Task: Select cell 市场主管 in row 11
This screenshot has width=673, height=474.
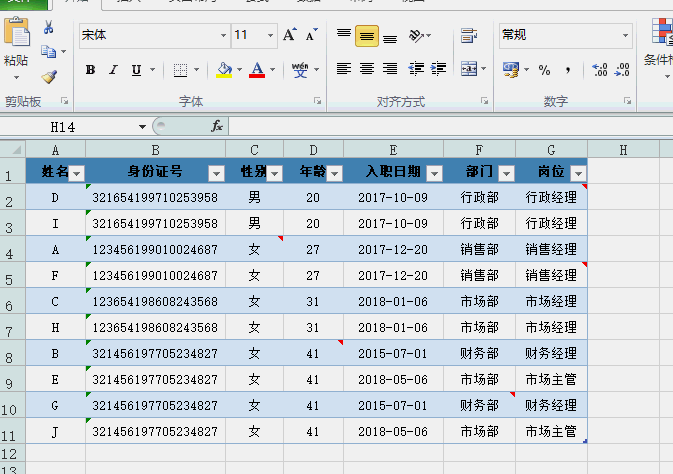Action: 551,431
